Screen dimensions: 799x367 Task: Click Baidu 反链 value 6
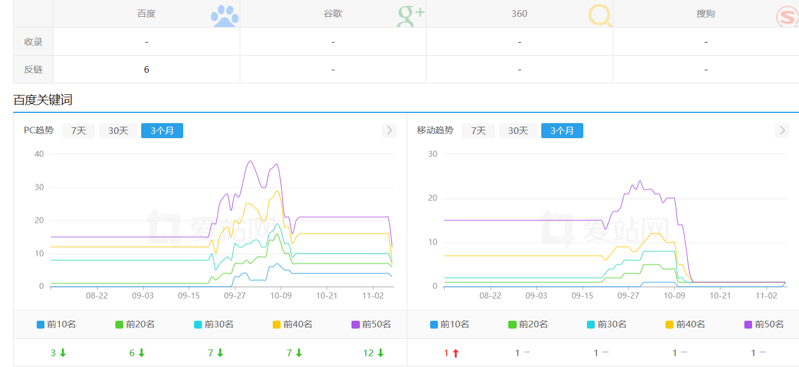[x=146, y=70]
